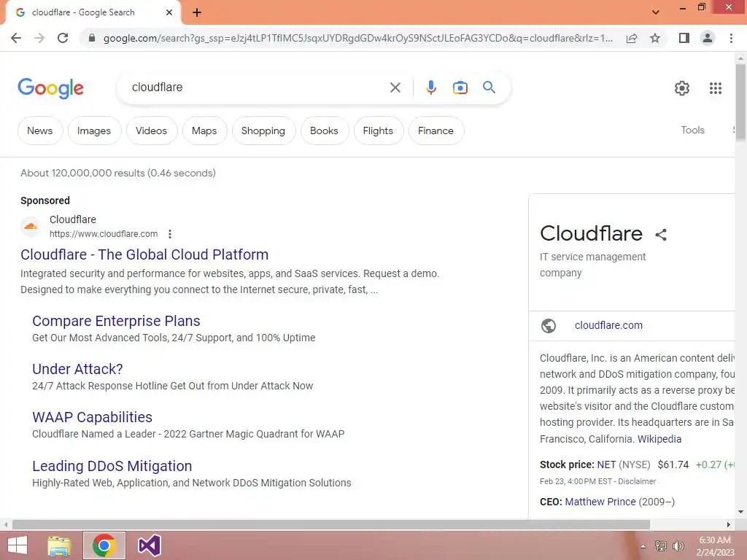
Task: Open Windows Start menu
Action: [x=18, y=545]
